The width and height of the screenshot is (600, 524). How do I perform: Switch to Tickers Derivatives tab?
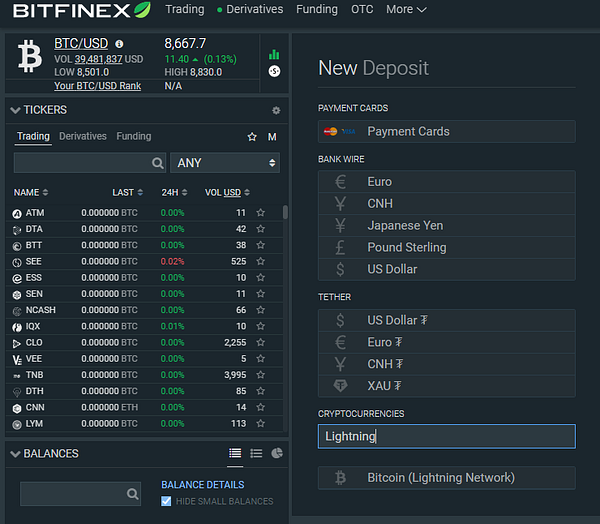coord(83,136)
